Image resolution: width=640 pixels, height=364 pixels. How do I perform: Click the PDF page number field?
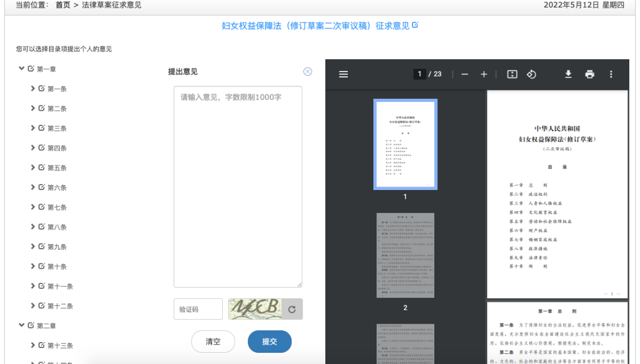tap(420, 74)
